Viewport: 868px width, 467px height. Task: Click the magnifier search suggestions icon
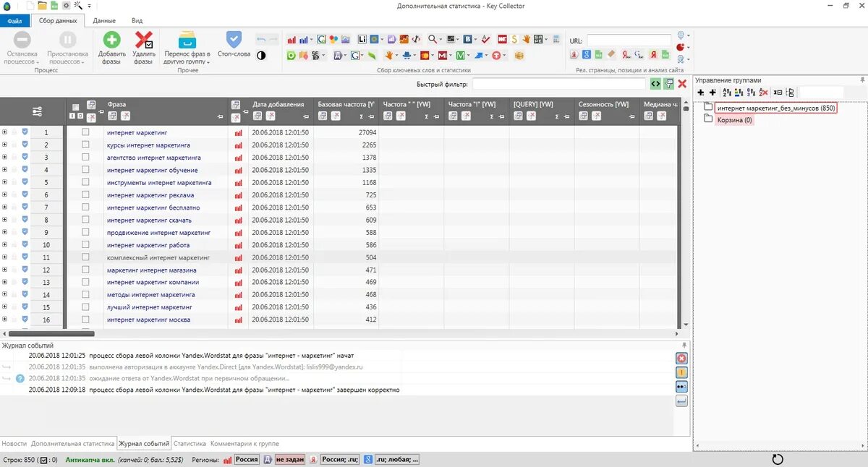(433, 39)
